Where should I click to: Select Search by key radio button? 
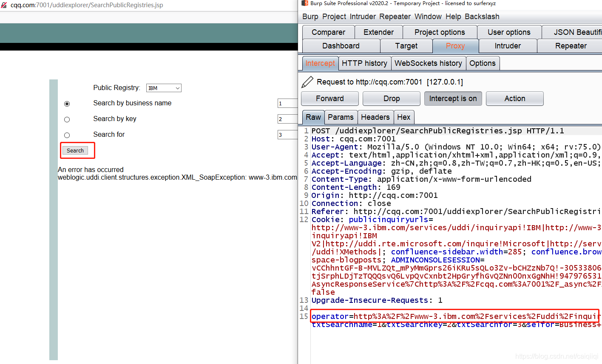tap(67, 119)
